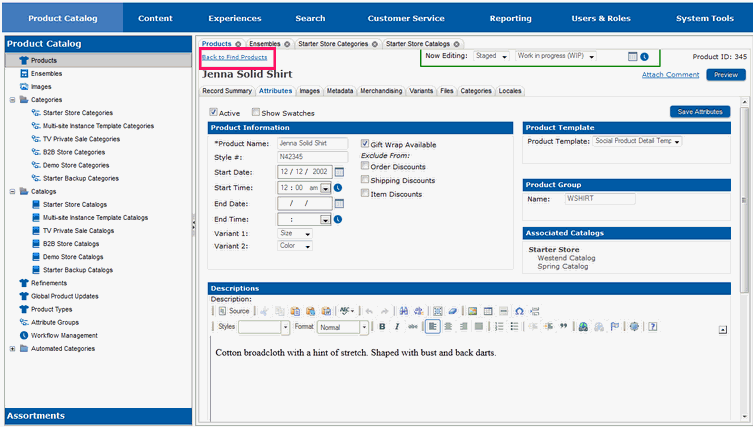Screen dimensions: 753x427
Task: Open the Variant 2 Color dropdown
Action: click(295, 246)
